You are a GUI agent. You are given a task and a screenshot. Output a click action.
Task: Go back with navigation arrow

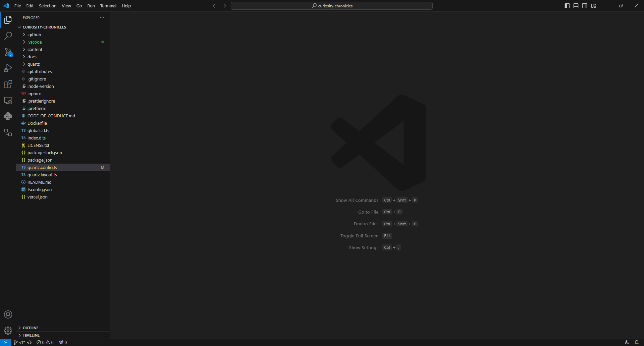pos(215,6)
